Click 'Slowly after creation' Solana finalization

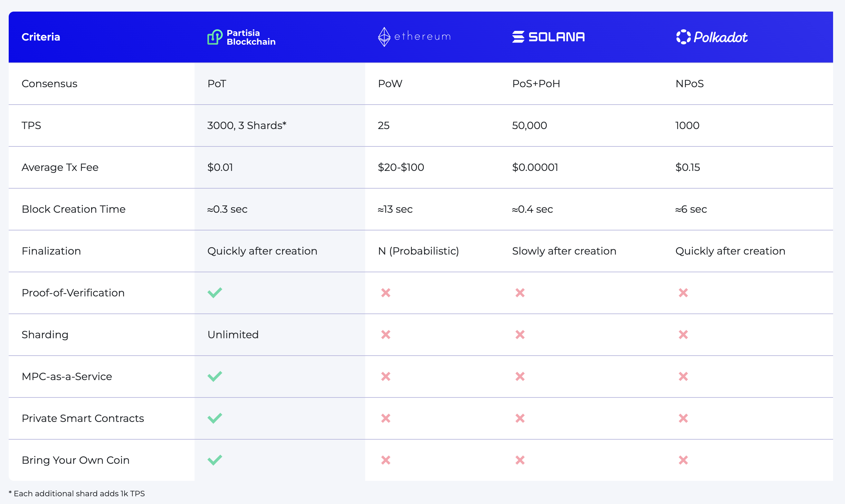pyautogui.click(x=564, y=251)
